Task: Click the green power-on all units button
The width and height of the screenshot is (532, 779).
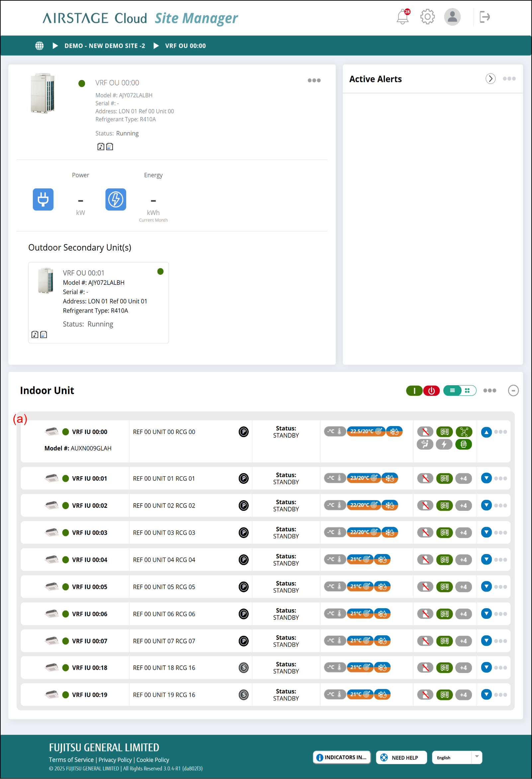Action: pos(414,390)
